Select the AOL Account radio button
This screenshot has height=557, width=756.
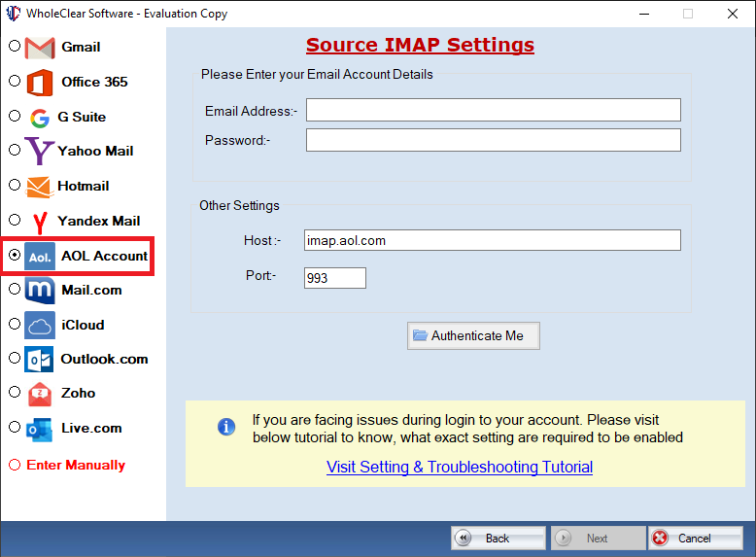15,255
